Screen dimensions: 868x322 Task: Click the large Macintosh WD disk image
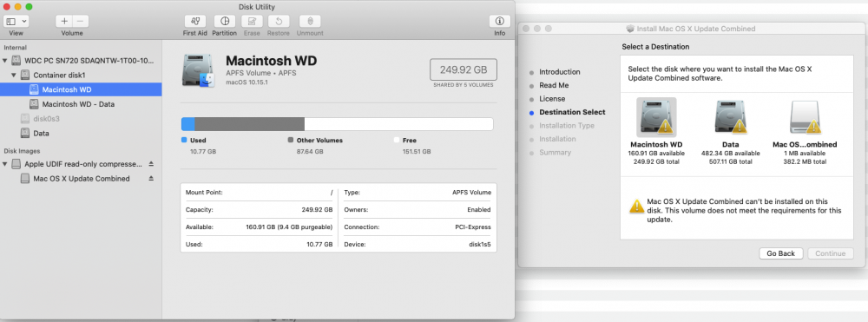pyautogui.click(x=198, y=71)
